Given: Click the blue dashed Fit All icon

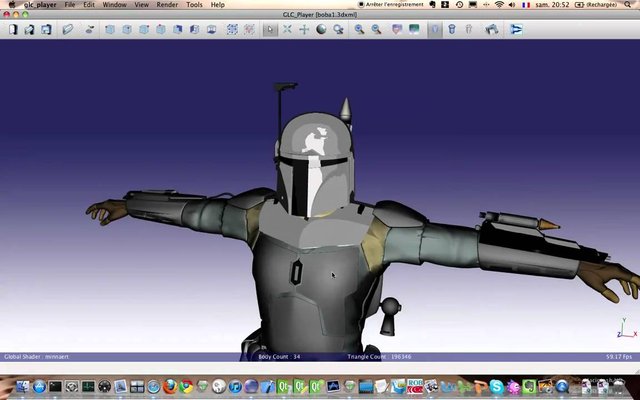Looking at the screenshot, I should click(232, 29).
